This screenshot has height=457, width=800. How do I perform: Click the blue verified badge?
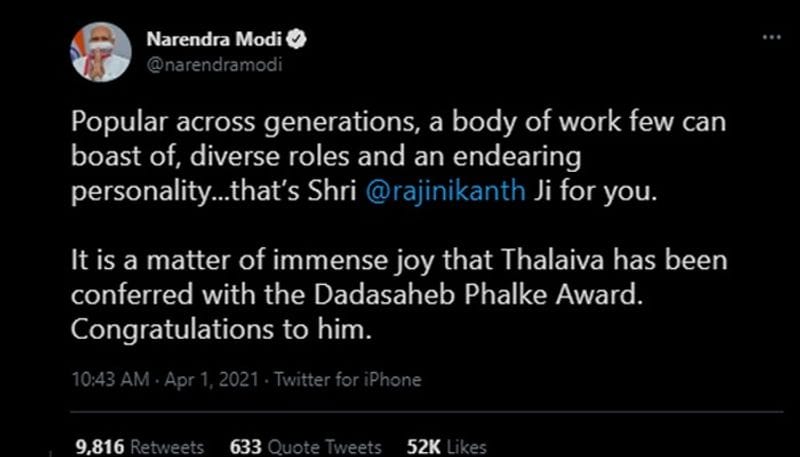[x=297, y=40]
